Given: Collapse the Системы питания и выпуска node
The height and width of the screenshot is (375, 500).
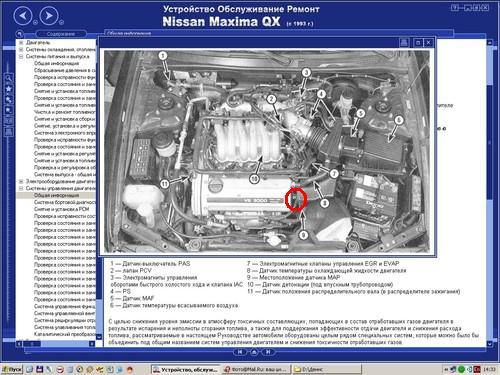Looking at the screenshot, I should coord(21,57).
